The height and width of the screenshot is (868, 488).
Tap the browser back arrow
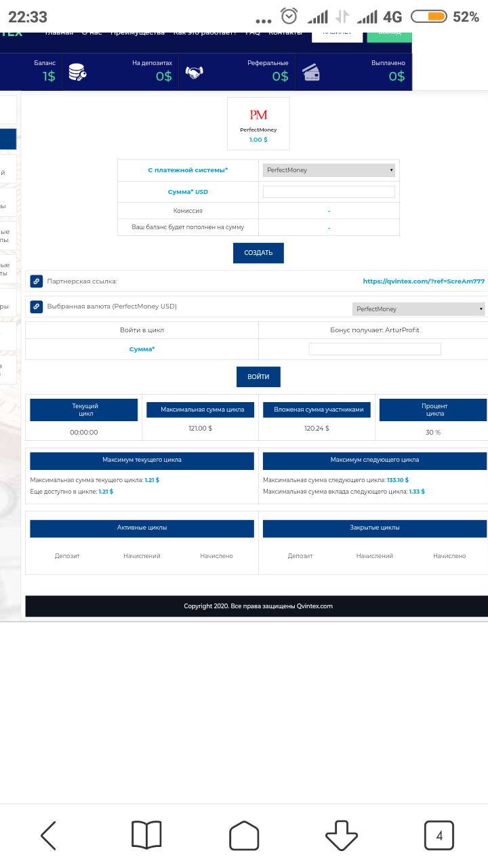pos(48,835)
